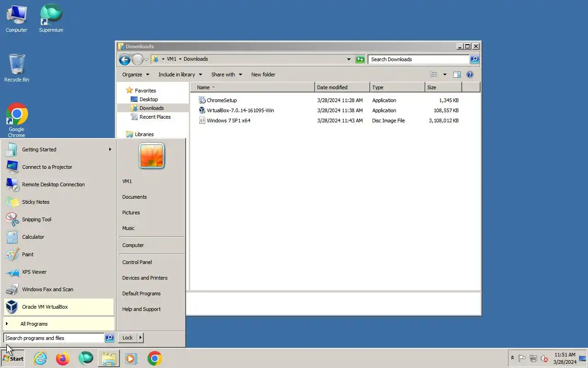Open Calculator from Start menu
The height and width of the screenshot is (368, 588).
click(x=59, y=237)
